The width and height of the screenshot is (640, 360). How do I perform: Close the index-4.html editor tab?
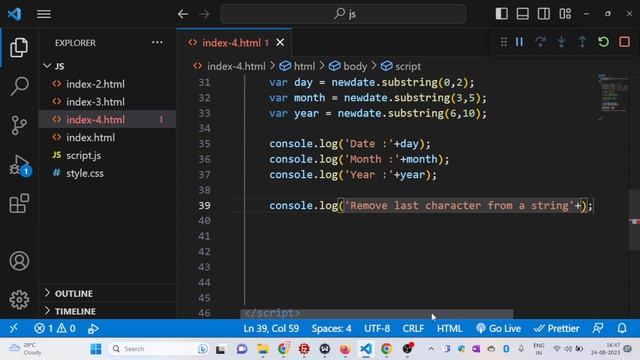click(x=280, y=42)
